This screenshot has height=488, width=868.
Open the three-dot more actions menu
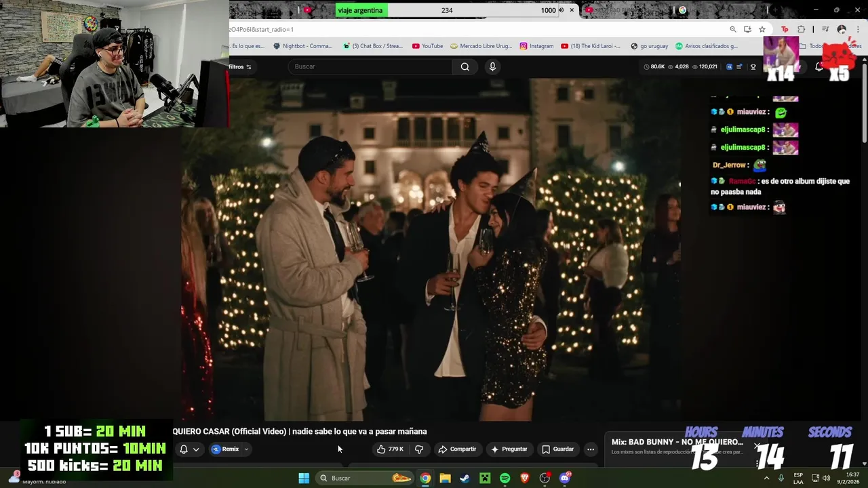pyautogui.click(x=591, y=449)
